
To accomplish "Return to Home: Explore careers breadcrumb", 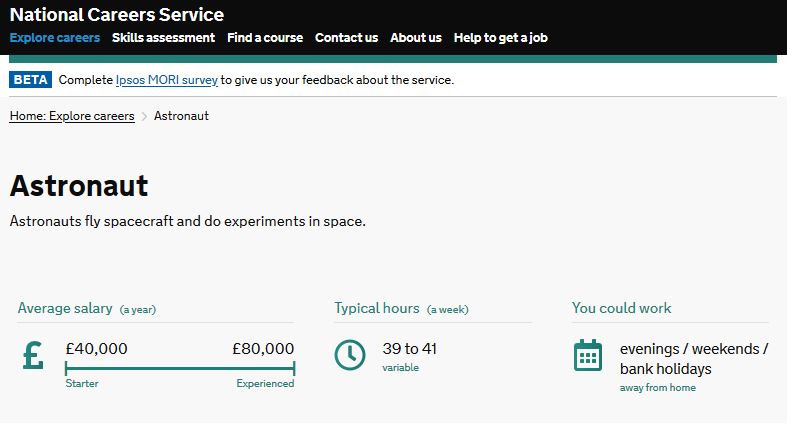I will tap(72, 116).
